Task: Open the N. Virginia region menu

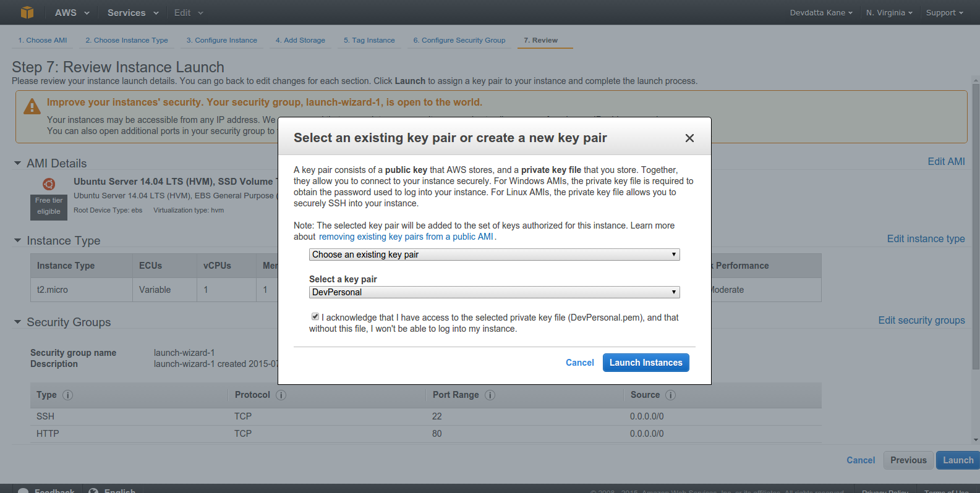Action: (889, 12)
